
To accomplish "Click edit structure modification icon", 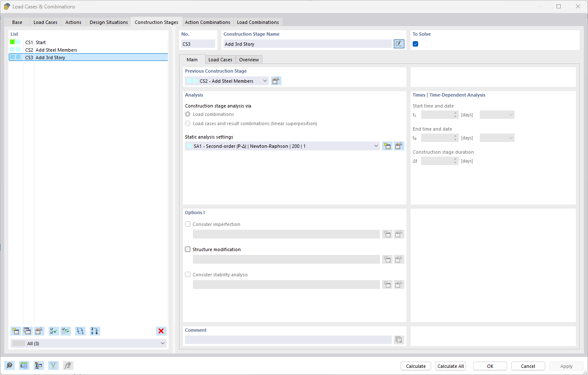I will click(399, 259).
